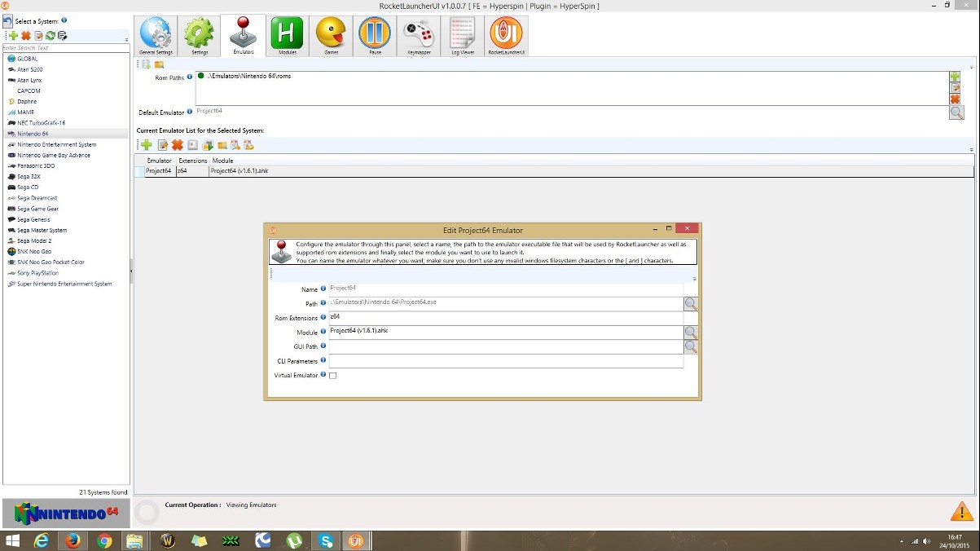This screenshot has height=551, width=980.
Task: Select the Emulators tab
Action: [x=243, y=36]
